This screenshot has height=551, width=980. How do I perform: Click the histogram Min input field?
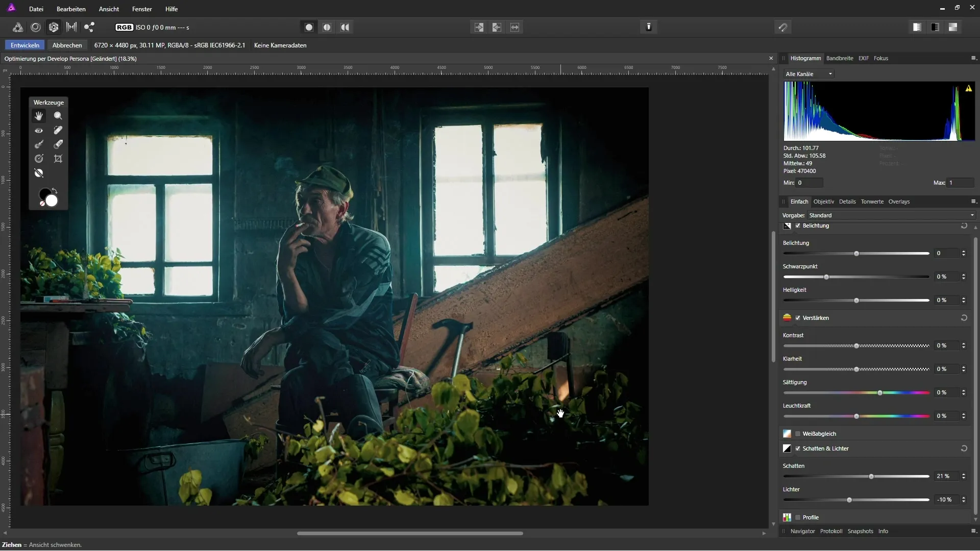[x=810, y=183]
